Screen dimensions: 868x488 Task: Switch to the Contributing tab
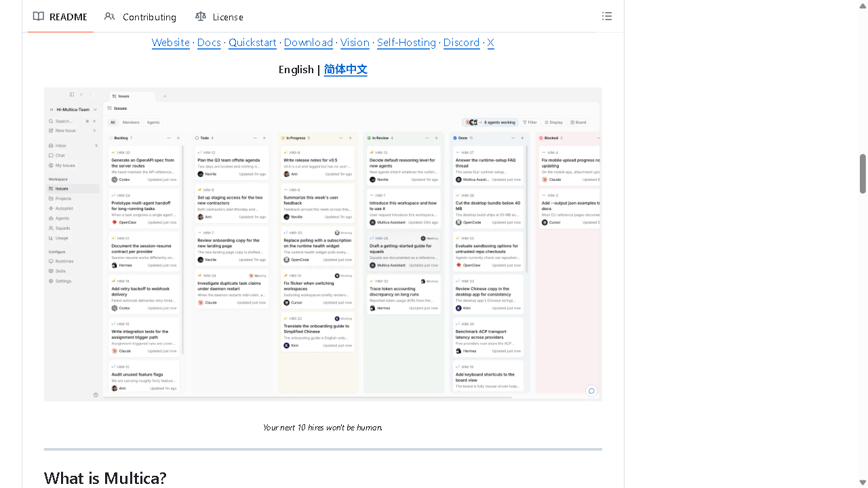click(140, 17)
